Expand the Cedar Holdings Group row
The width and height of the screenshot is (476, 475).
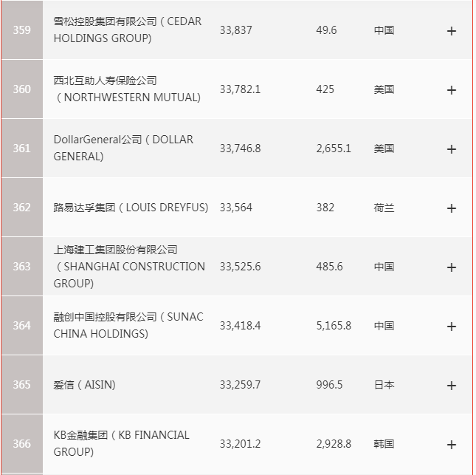[452, 31]
